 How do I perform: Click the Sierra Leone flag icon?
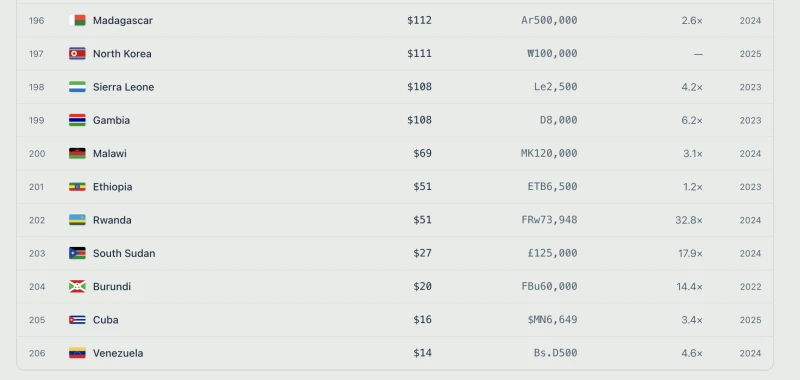(x=78, y=87)
